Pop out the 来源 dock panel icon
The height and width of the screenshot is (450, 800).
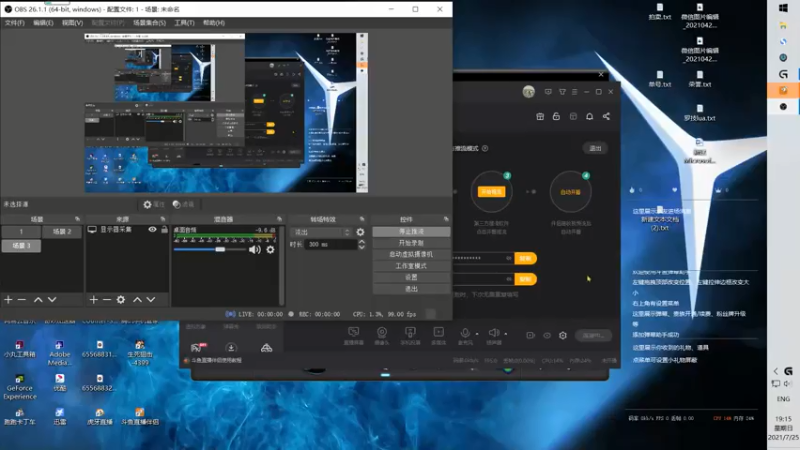[x=163, y=219]
